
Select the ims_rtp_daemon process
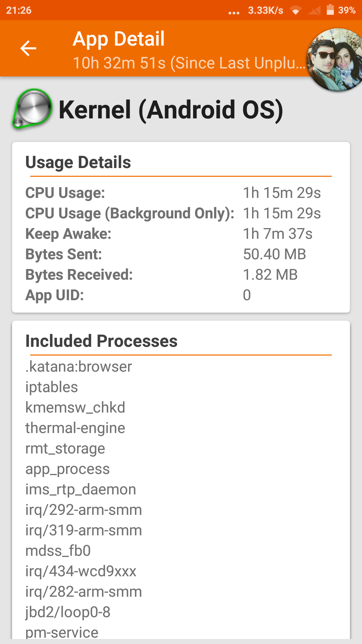(x=80, y=489)
